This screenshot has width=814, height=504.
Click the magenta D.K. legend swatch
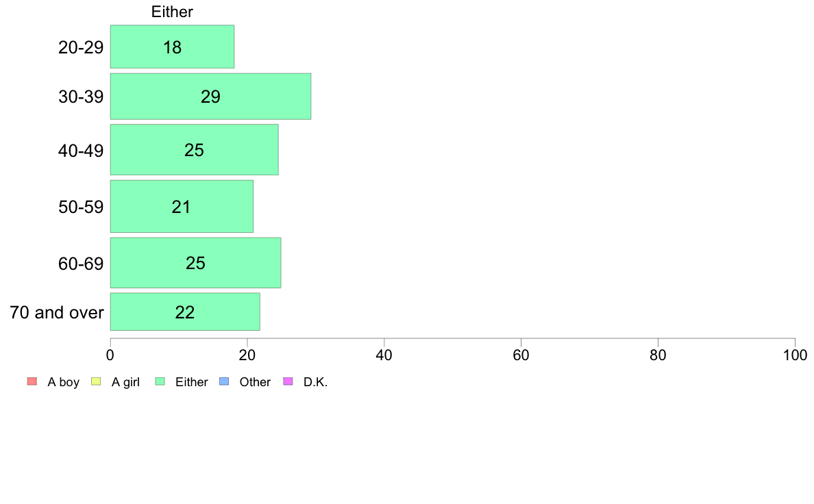click(x=288, y=381)
